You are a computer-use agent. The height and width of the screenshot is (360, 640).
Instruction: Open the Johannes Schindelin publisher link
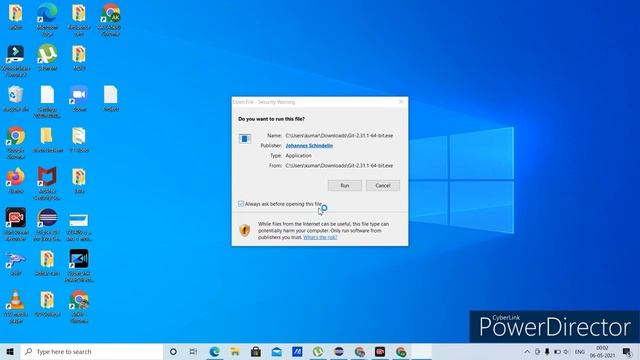[x=309, y=146]
